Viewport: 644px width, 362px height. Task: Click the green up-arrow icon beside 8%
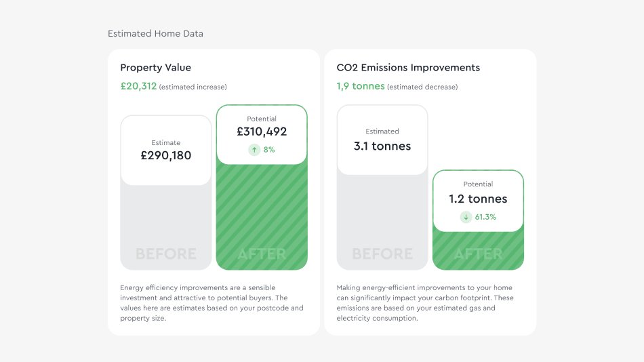click(x=254, y=150)
